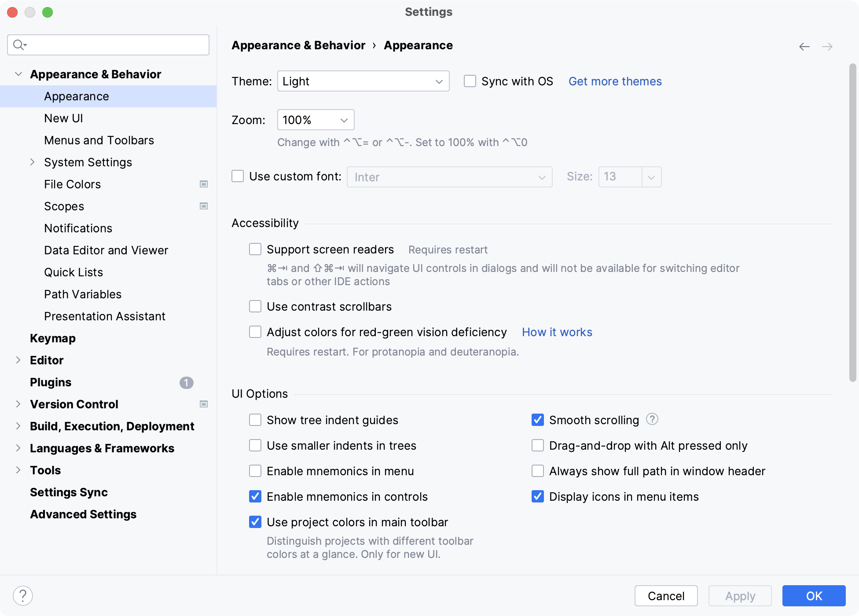
Task: Click the How it works link
Action: pyautogui.click(x=556, y=331)
